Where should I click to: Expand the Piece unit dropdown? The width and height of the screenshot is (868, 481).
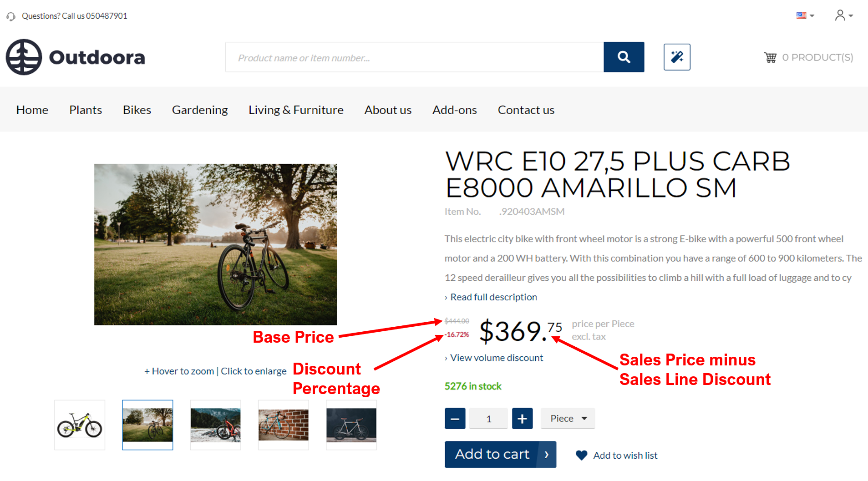[568, 418]
